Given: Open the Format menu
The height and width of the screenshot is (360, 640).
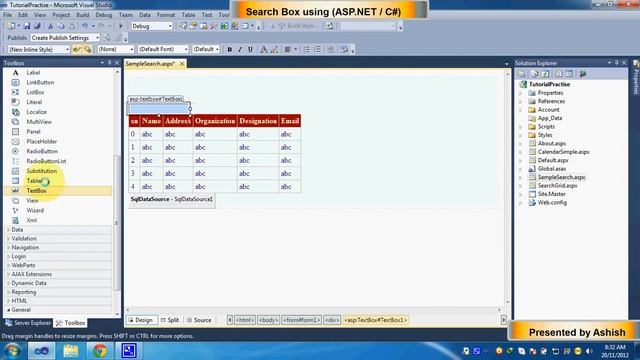Looking at the screenshot, I should tap(166, 15).
